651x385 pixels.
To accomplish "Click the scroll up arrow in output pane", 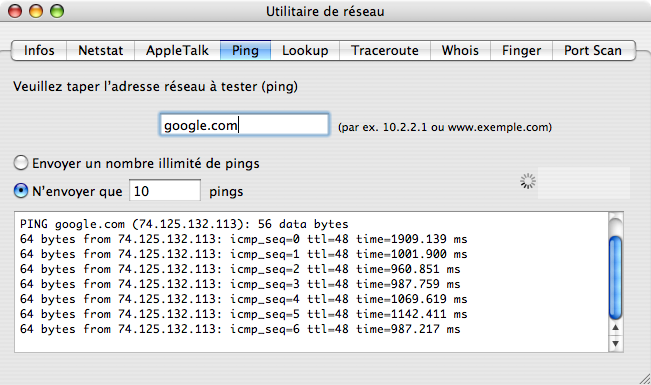I will point(615,328).
